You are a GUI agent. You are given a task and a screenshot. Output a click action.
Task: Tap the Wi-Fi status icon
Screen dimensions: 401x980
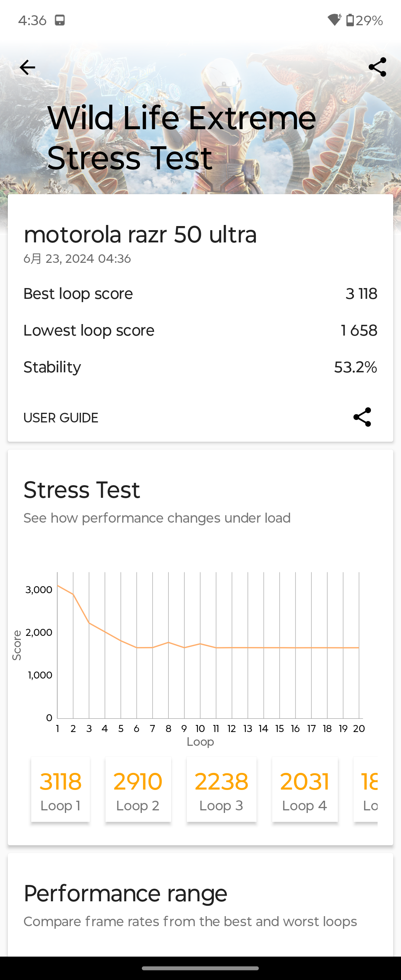(335, 20)
